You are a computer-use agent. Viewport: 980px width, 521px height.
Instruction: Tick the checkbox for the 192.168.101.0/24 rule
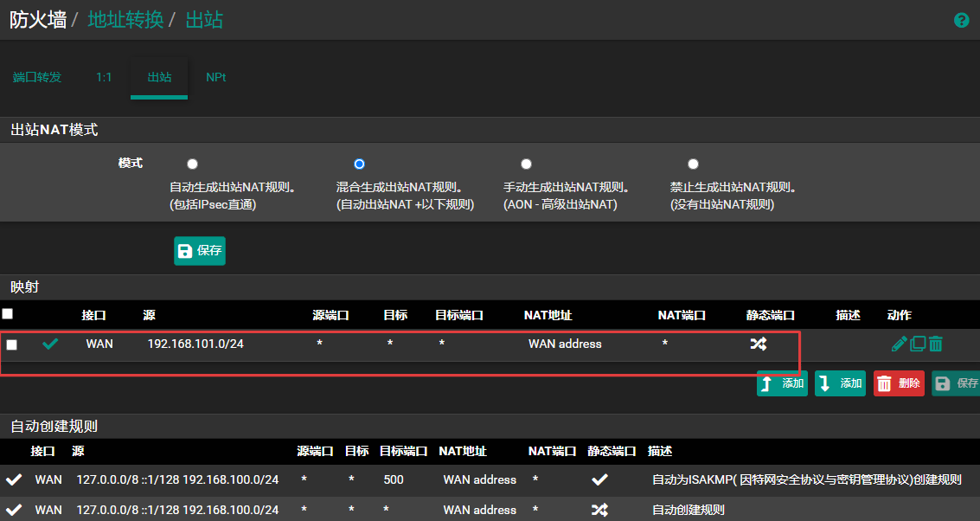[12, 344]
